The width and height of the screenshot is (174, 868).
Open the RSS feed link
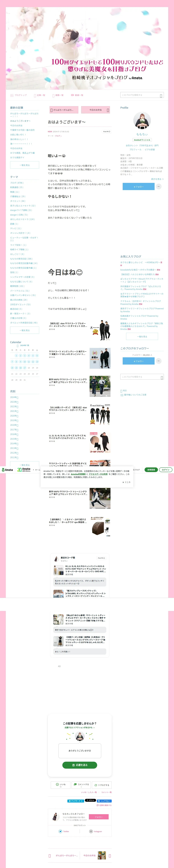124,391
